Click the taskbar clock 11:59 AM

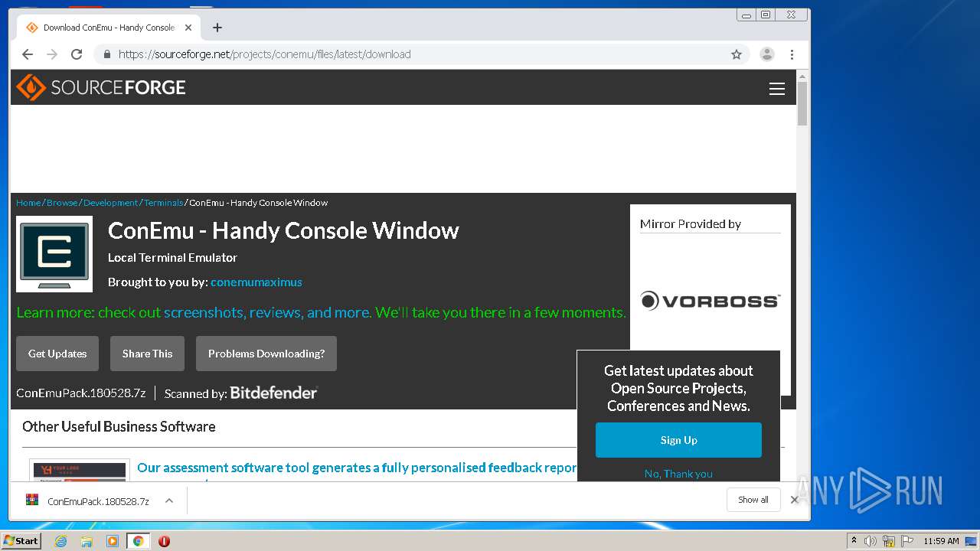941,541
